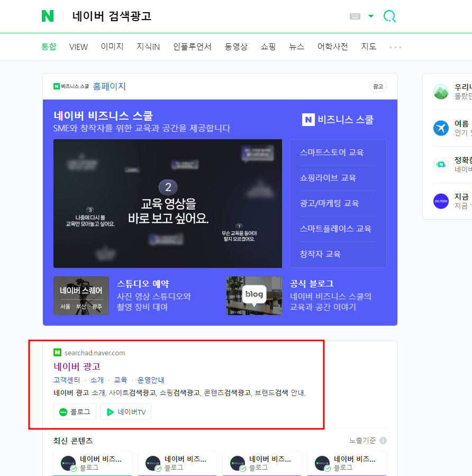Open the 인플루언서 tab
The width and height of the screenshot is (472, 476).
pos(192,47)
